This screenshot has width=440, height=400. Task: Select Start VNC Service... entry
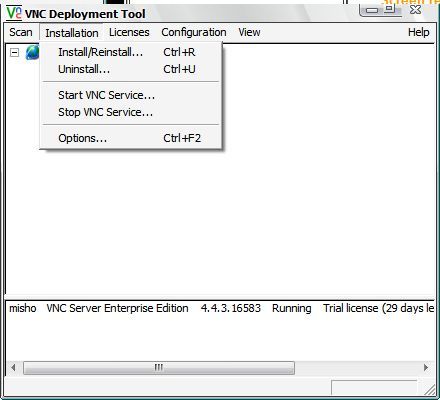point(131,95)
